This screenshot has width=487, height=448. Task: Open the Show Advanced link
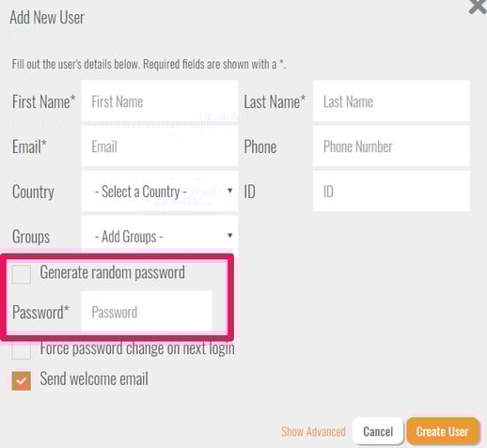[313, 431]
